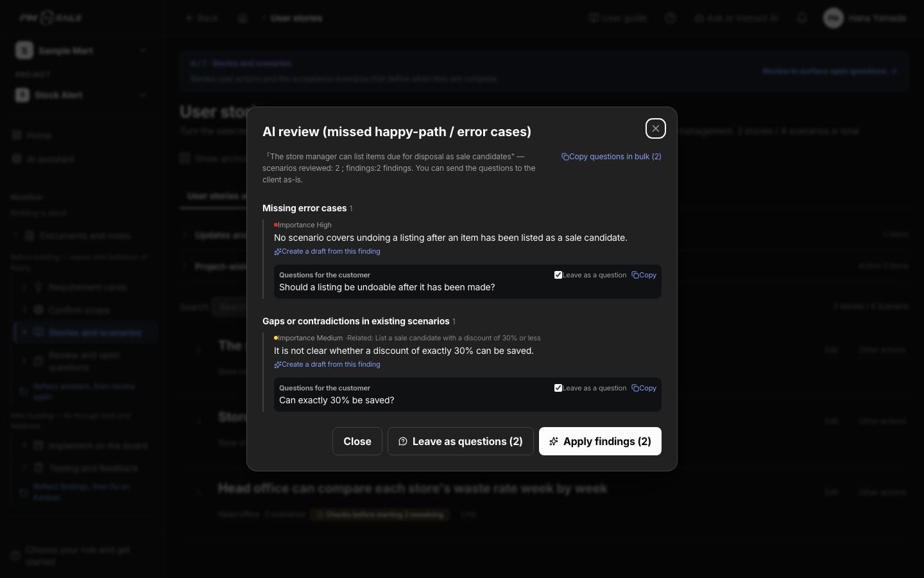The width and height of the screenshot is (924, 578).
Task: Toggle the Show archived checkbox behind the dialog
Action: (x=185, y=159)
